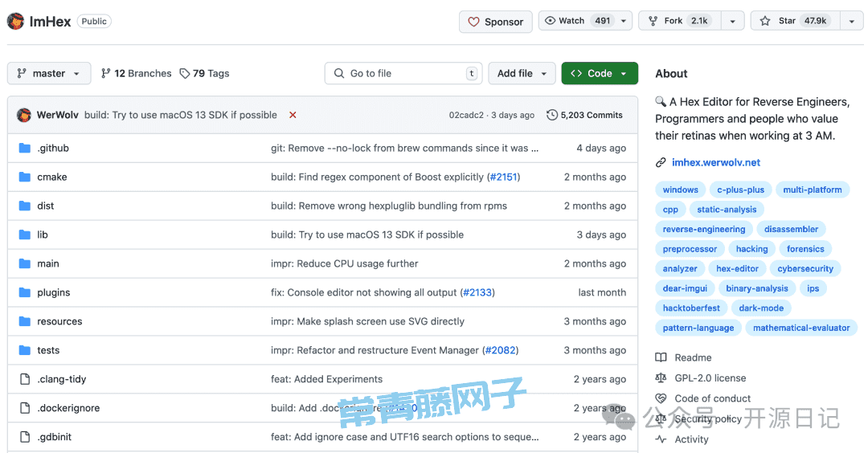Click the GPL-2.0 license scale icon

point(661,377)
